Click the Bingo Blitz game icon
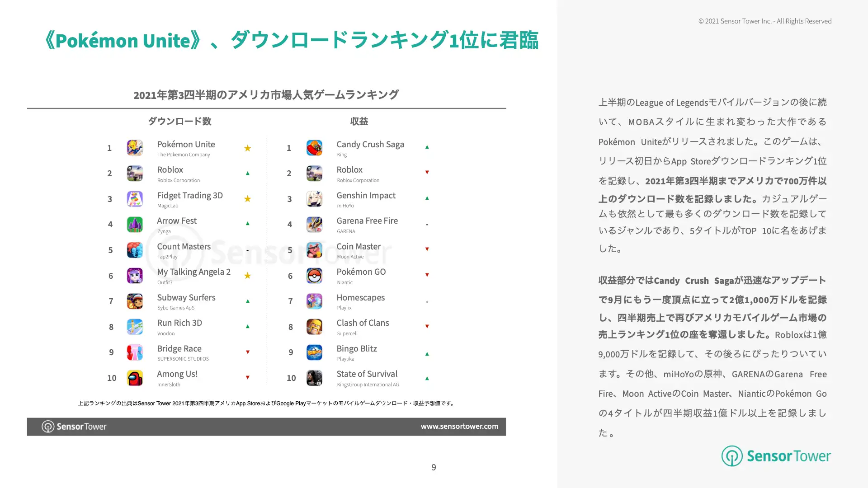The width and height of the screenshot is (868, 488). pyautogui.click(x=314, y=352)
